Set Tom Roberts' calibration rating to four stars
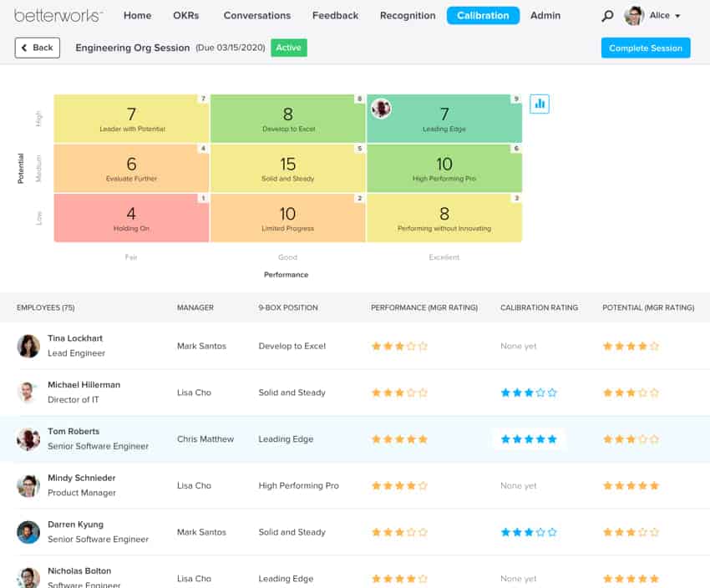 (x=540, y=438)
